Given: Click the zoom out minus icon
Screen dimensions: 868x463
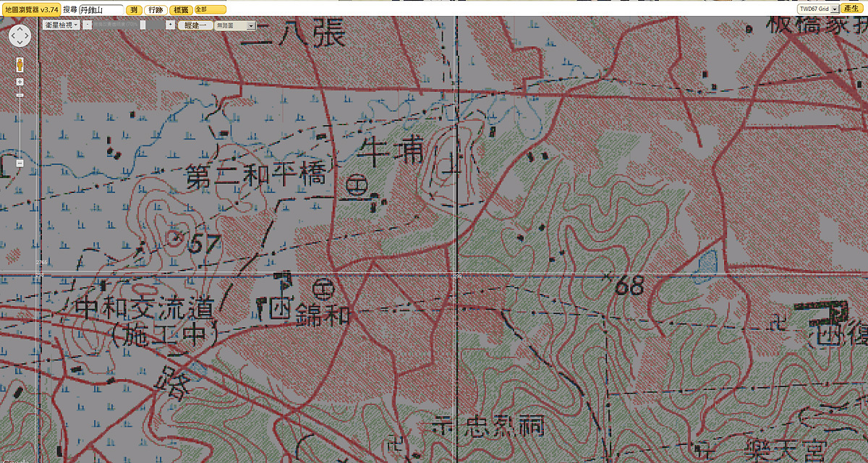Looking at the screenshot, I should pos(20,163).
